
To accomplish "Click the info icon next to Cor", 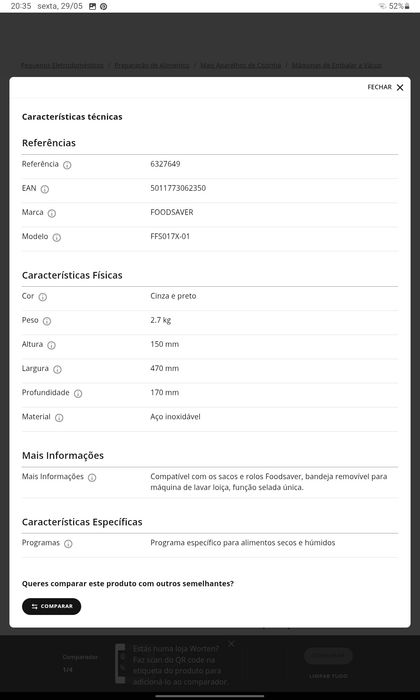I will [x=43, y=297].
